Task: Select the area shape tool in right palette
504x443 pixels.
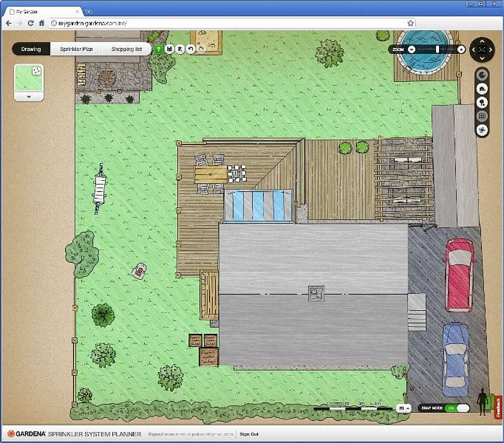Action: pyautogui.click(x=482, y=75)
